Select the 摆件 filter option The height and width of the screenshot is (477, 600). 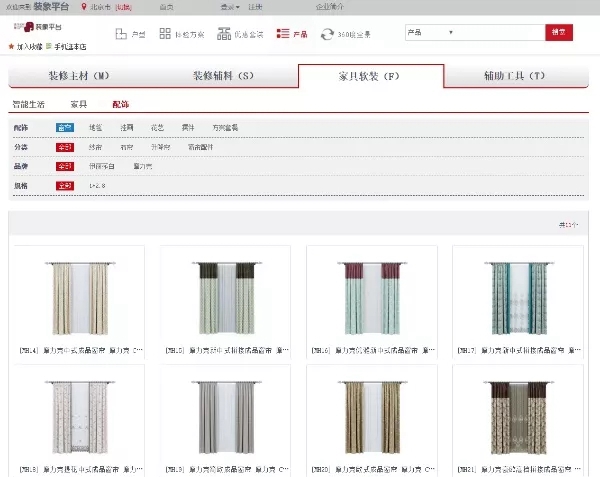(x=188, y=128)
